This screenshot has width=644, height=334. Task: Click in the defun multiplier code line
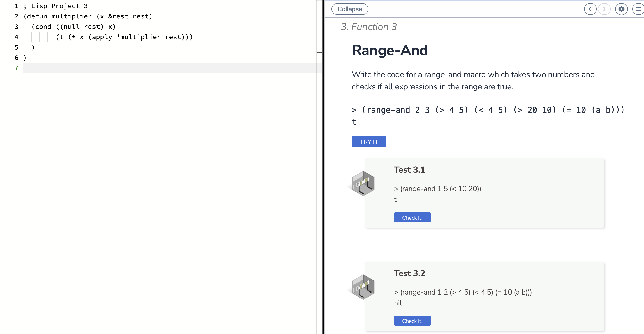[x=88, y=16]
